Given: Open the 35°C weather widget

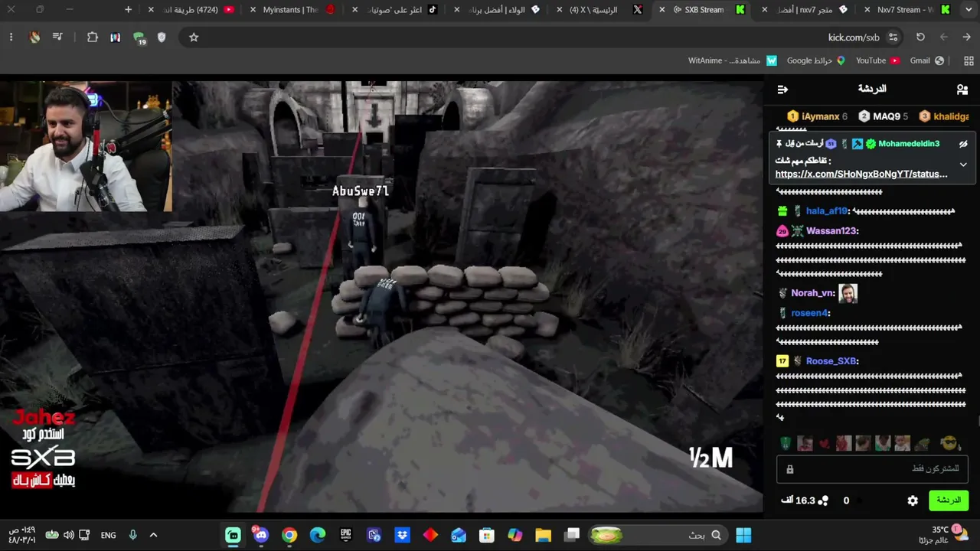Looking at the screenshot, I should point(944,535).
